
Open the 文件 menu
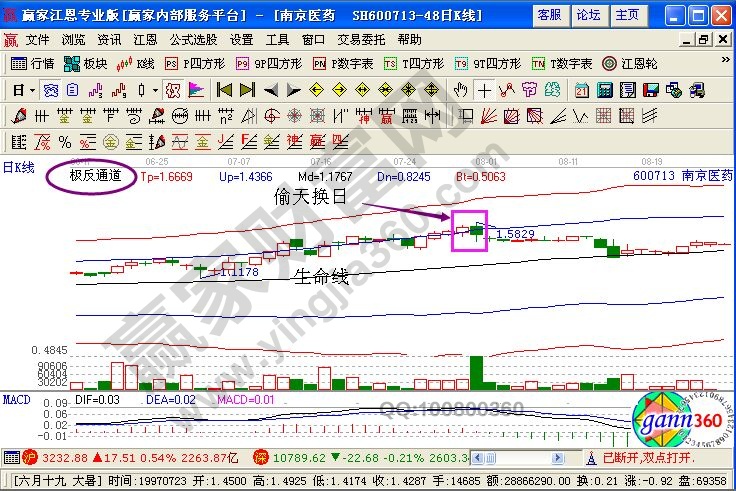tap(37, 40)
